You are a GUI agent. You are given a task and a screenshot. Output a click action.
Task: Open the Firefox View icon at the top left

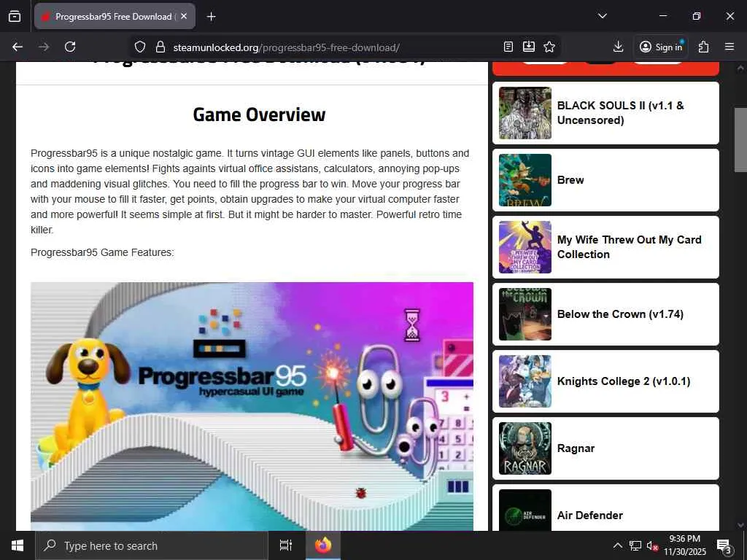tap(15, 16)
